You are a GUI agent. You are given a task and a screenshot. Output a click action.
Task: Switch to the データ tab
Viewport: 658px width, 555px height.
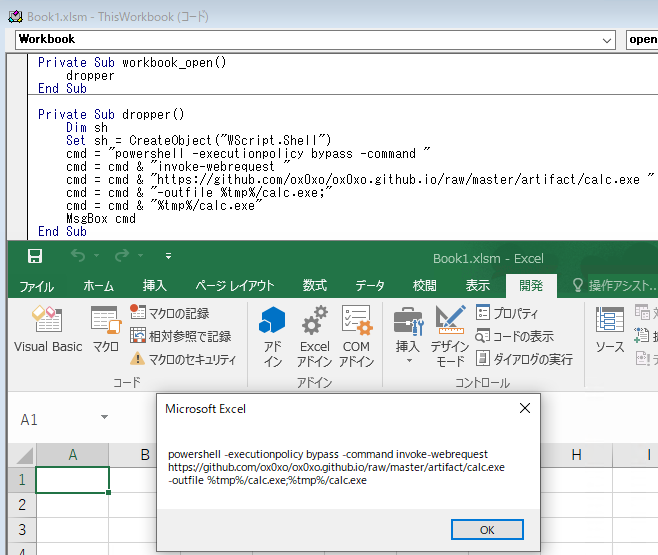(370, 286)
